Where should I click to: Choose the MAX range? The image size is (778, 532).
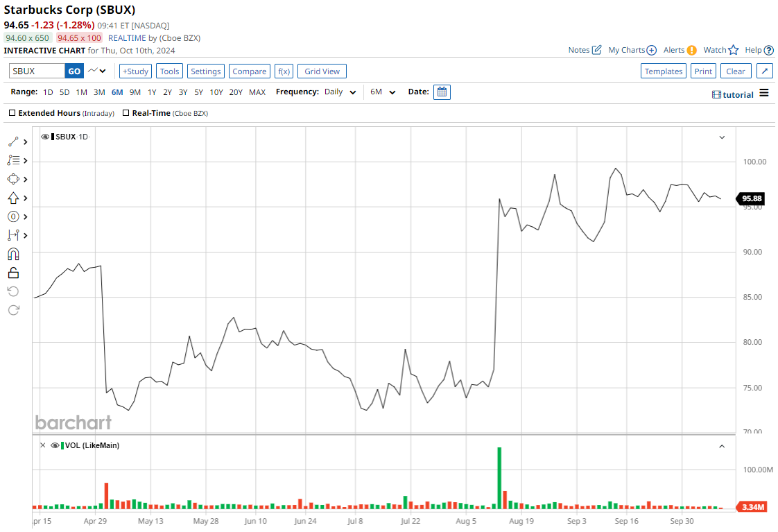257,92
